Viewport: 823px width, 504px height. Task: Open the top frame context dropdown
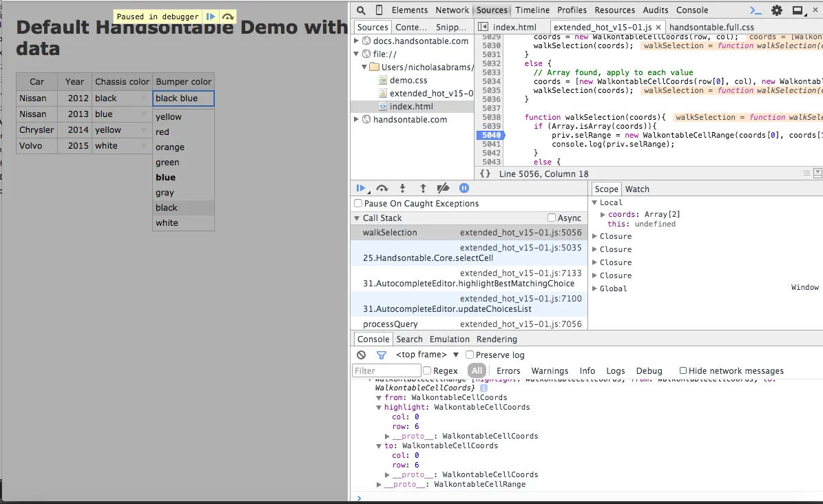click(427, 355)
